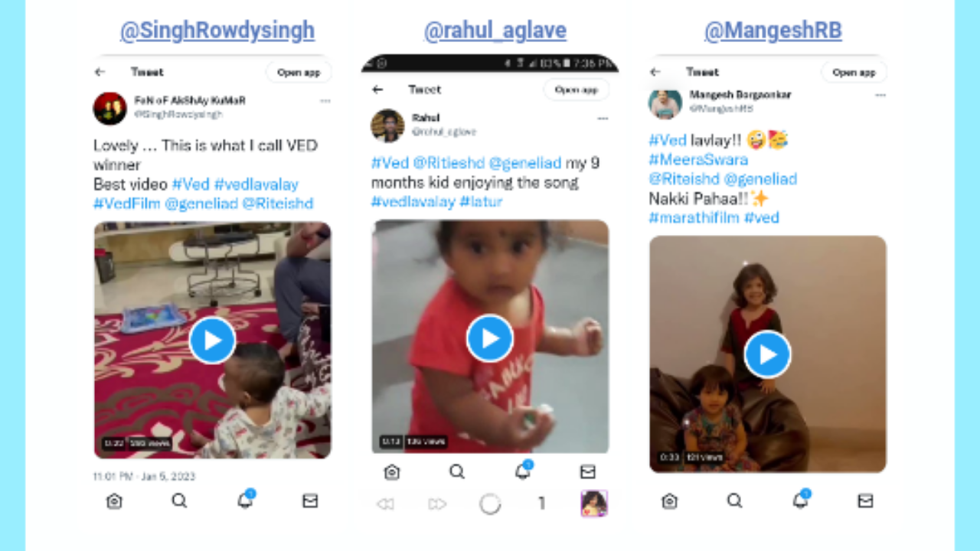Click Open app button on left tweet

pyautogui.click(x=299, y=72)
